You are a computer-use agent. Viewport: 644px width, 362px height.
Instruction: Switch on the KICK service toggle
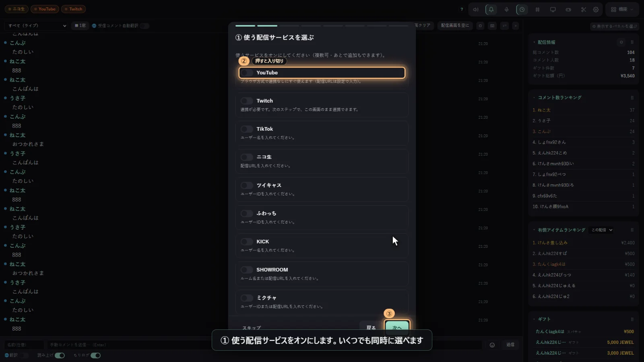pos(247,242)
